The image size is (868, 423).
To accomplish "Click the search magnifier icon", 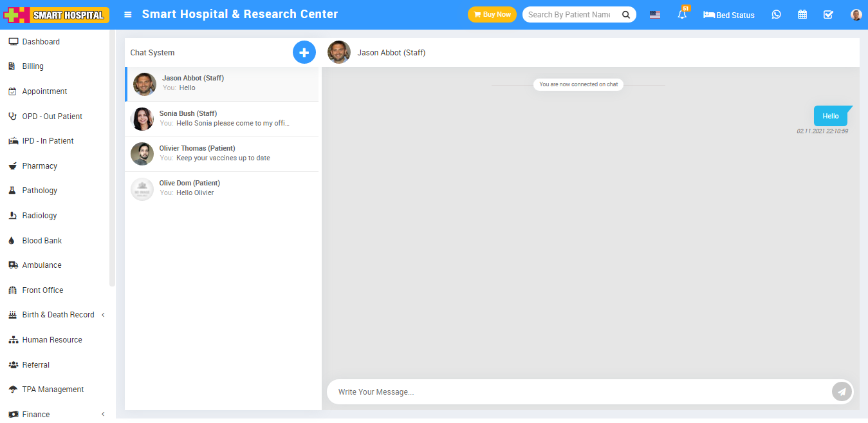I will tap(626, 15).
